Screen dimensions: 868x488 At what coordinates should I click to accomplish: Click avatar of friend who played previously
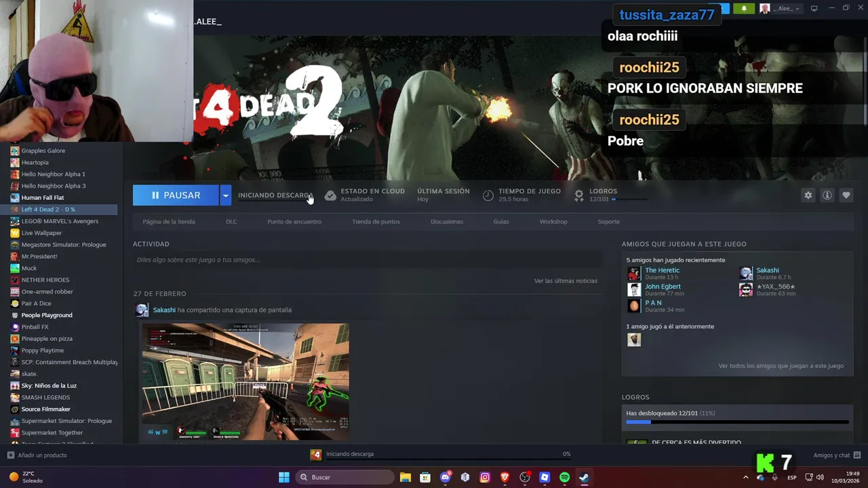634,340
